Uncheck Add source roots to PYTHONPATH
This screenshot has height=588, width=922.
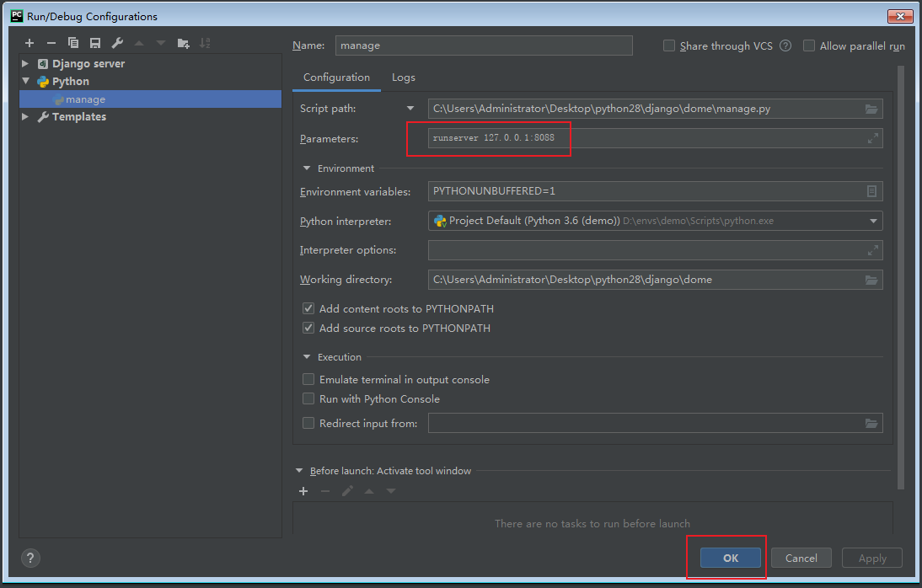tap(308, 328)
